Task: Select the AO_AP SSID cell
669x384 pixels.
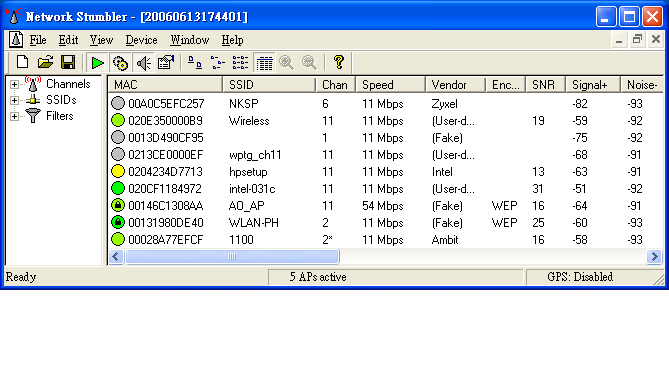Action: point(247,206)
